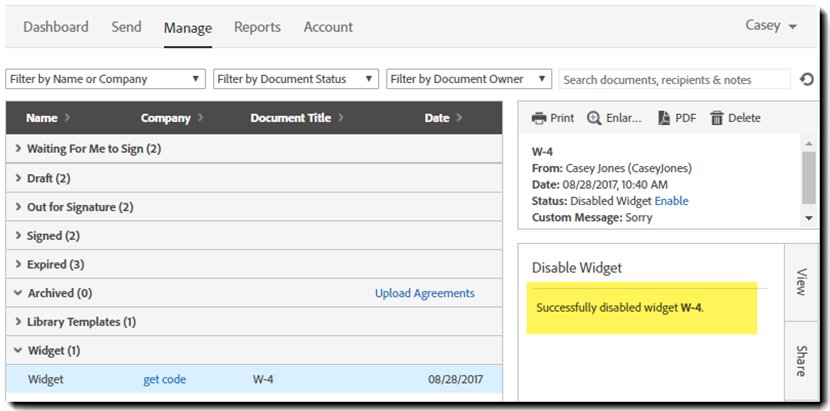
Task: Sort by the Document Title column
Action: point(291,118)
